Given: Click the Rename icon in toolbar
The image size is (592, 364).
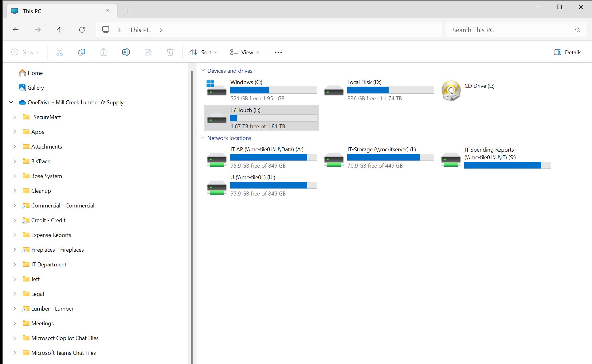Looking at the screenshot, I should point(126,52).
